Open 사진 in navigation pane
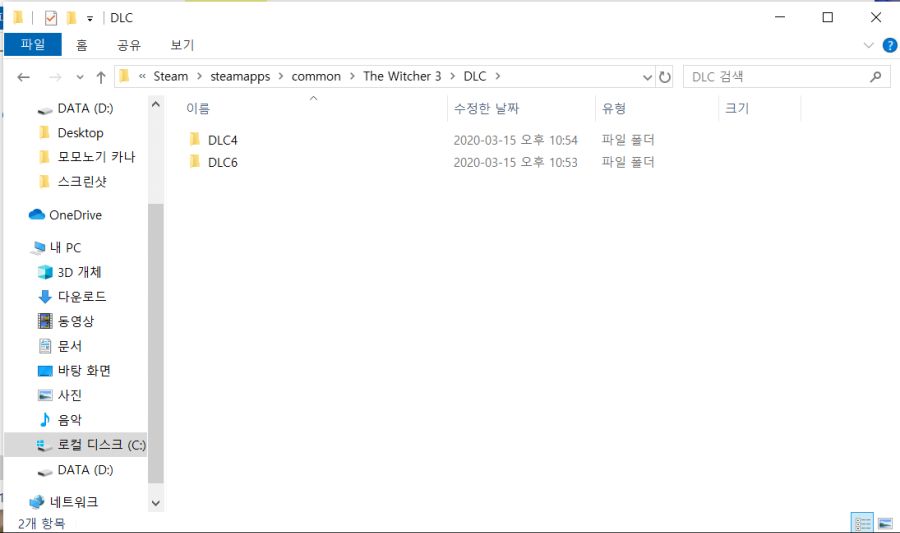The width and height of the screenshot is (900, 533). (70, 395)
